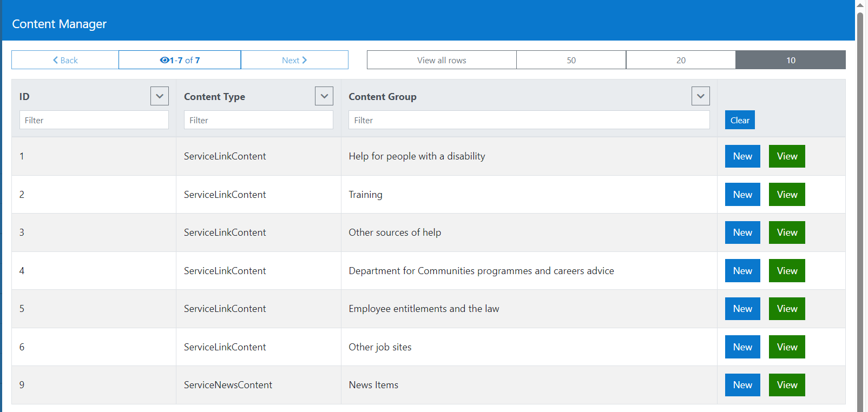The image size is (868, 412).
Task: Select Employee entitlements and the law text
Action: pos(424,309)
